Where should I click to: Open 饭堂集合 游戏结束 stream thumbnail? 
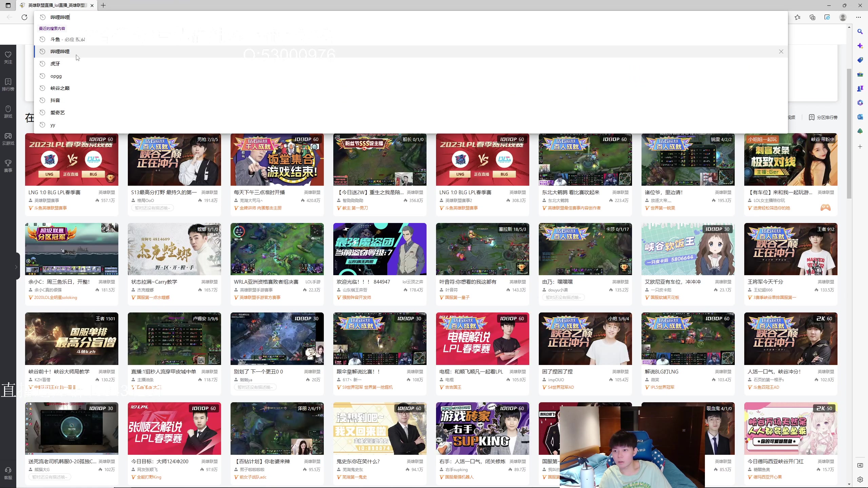277,160
